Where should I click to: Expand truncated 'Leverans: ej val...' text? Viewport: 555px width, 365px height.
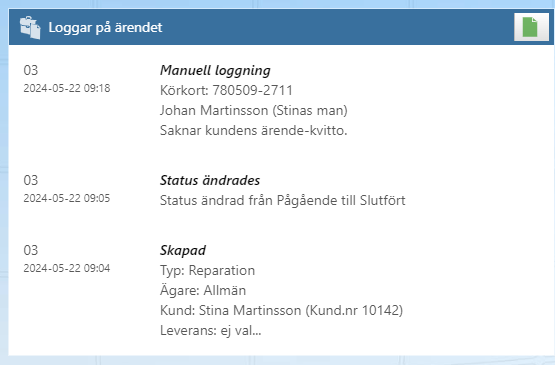pos(211,331)
